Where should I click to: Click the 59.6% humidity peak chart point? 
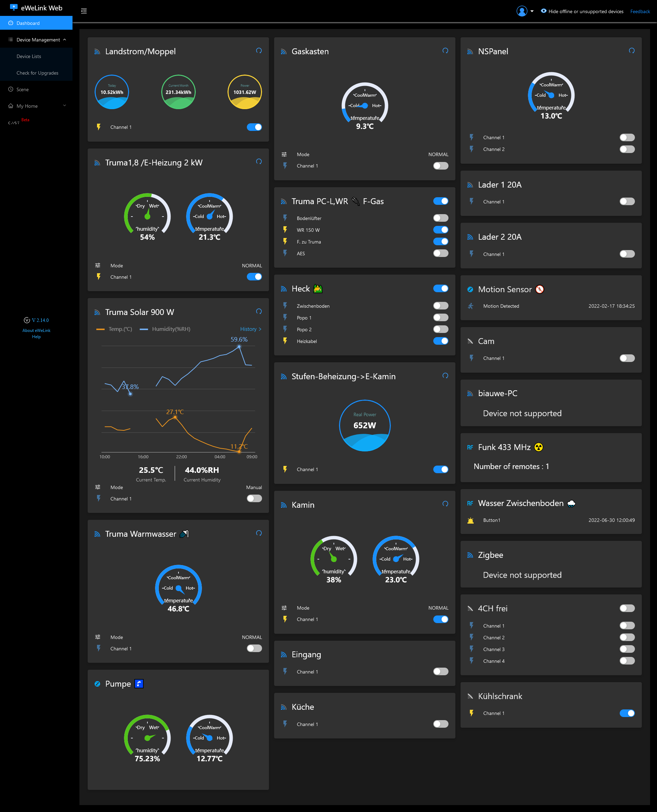coord(239,346)
